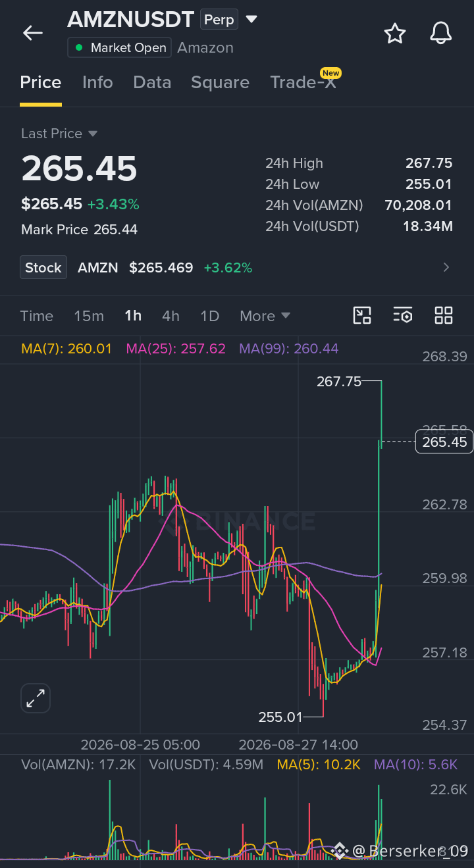The image size is (474, 868).
Task: Tap the Mark Price 265.44 text
Action: (80, 230)
